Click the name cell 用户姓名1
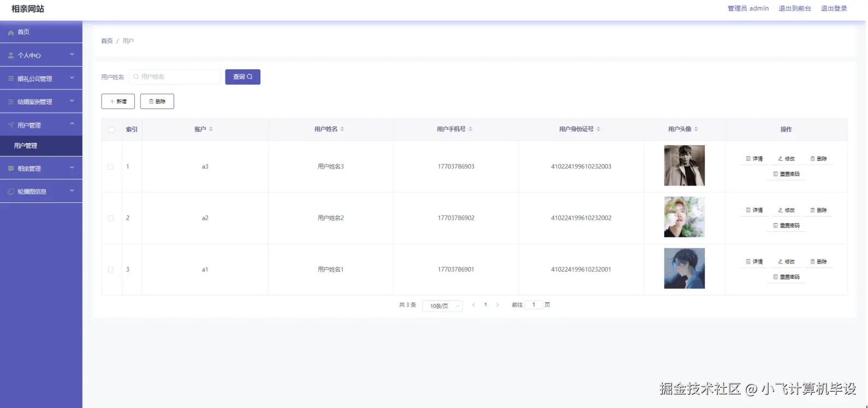Screen dimensions: 868x408 (331, 269)
